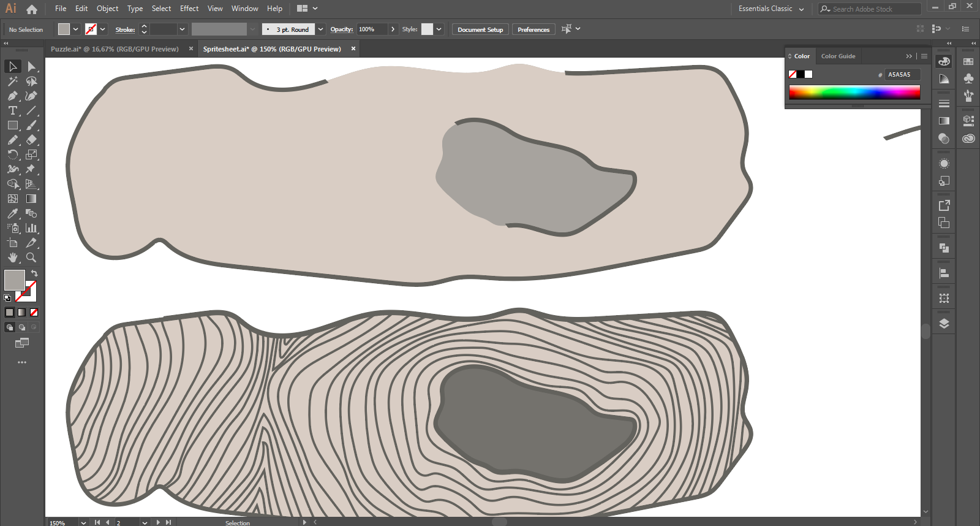Pick the Column Graph tool
Image resolution: width=980 pixels, height=526 pixels.
(31, 228)
